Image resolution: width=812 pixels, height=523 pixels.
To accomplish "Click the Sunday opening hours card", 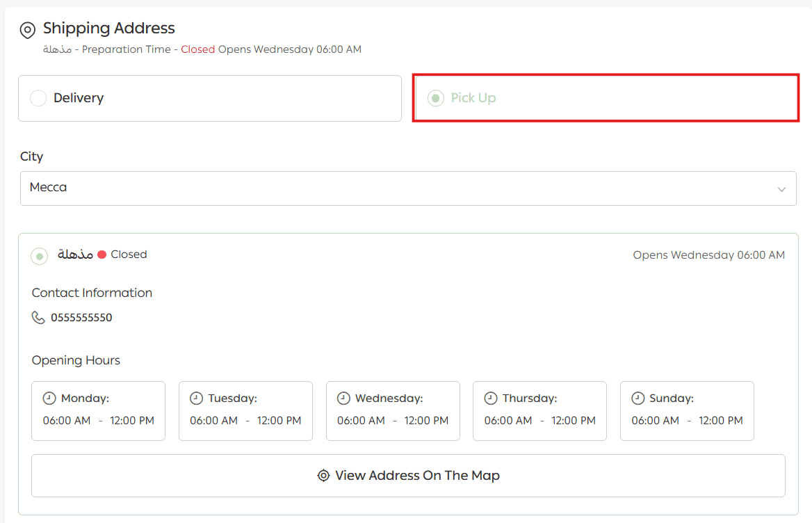I will pos(686,410).
